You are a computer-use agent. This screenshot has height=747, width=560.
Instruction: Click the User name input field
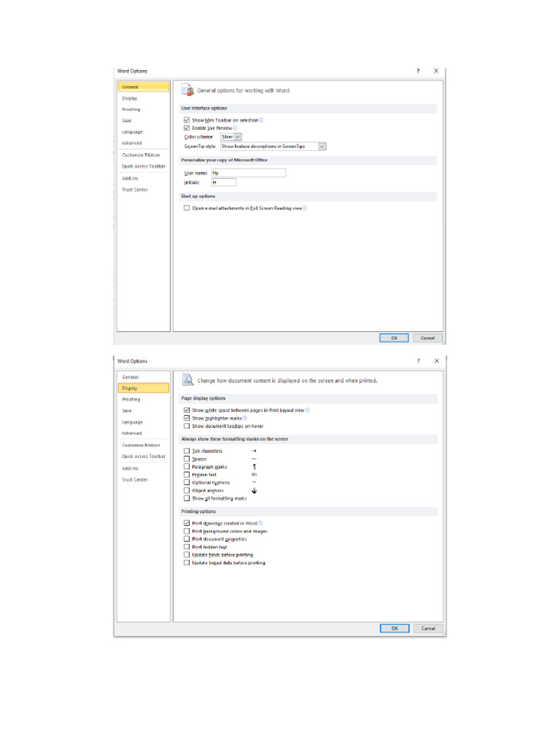pyautogui.click(x=249, y=173)
